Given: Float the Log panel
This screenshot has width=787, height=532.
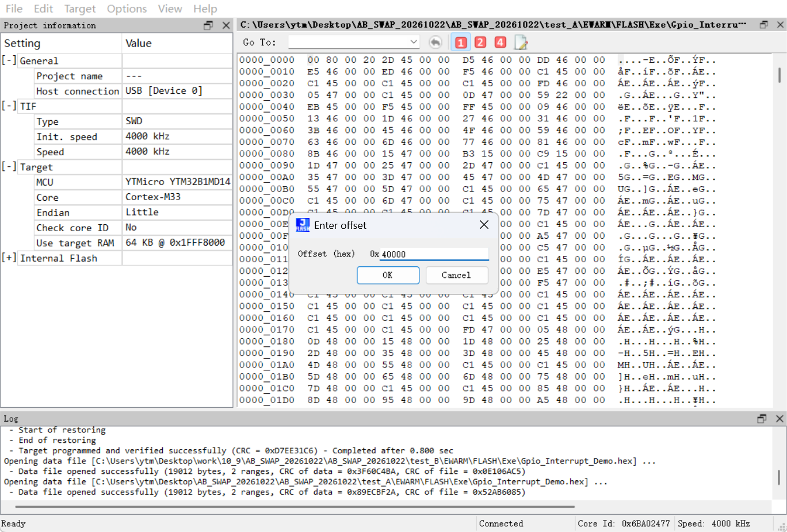Looking at the screenshot, I should [x=762, y=419].
